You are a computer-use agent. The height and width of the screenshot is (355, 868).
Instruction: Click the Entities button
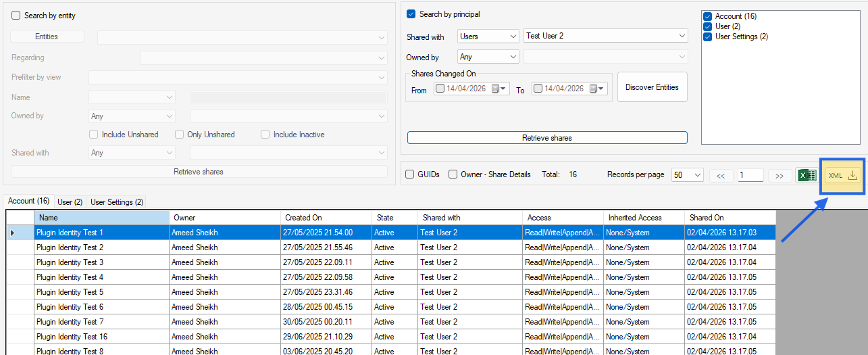click(x=47, y=37)
